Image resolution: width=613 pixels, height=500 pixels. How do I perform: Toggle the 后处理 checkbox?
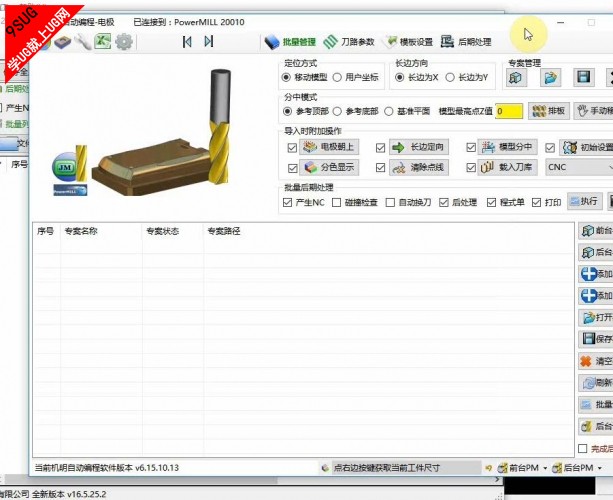pyautogui.click(x=444, y=202)
